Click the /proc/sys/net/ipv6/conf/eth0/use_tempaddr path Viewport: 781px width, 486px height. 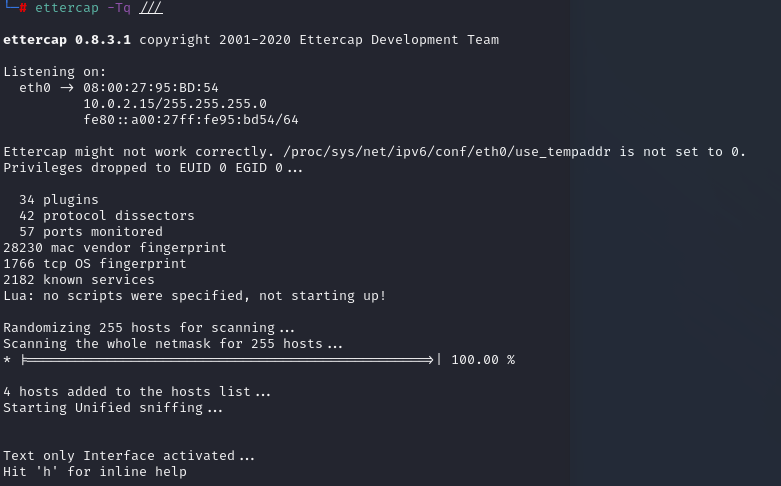pyautogui.click(x=446, y=152)
